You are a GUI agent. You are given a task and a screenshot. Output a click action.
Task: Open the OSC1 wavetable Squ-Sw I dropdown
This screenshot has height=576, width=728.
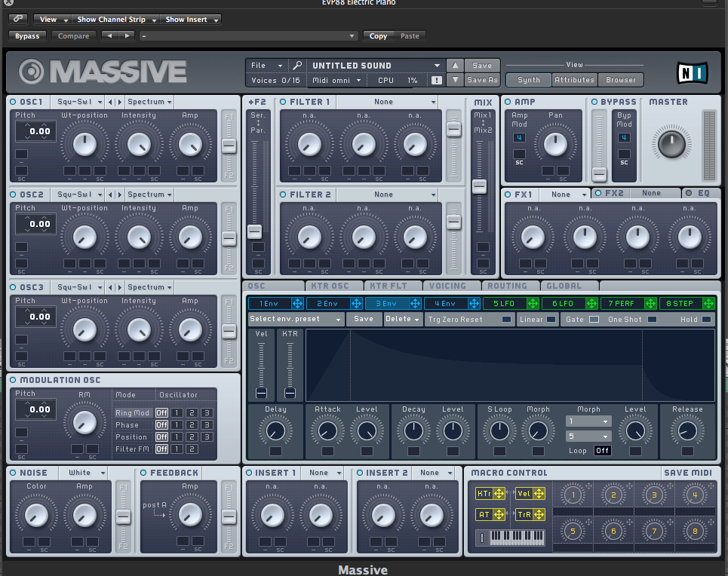click(x=78, y=102)
